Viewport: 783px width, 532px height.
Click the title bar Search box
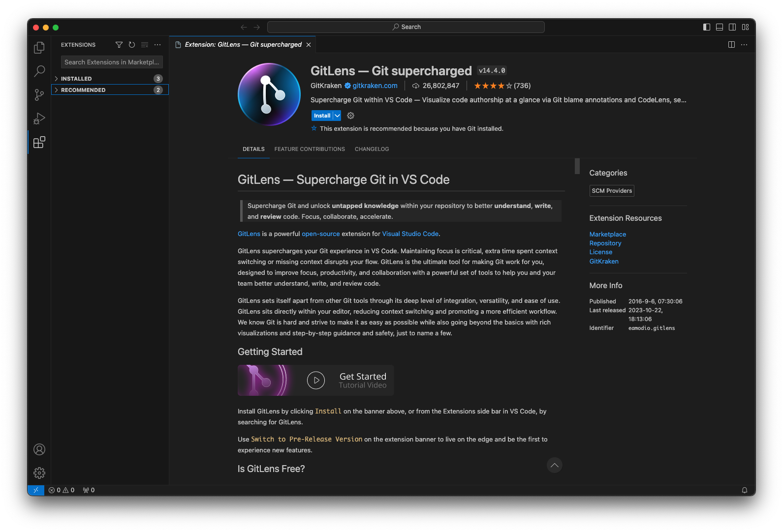click(x=406, y=27)
